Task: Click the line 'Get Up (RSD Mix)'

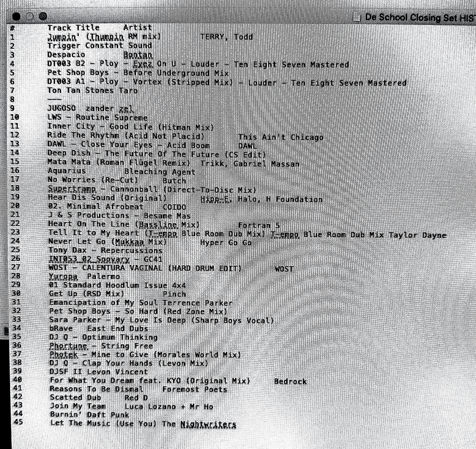Action: point(87,294)
